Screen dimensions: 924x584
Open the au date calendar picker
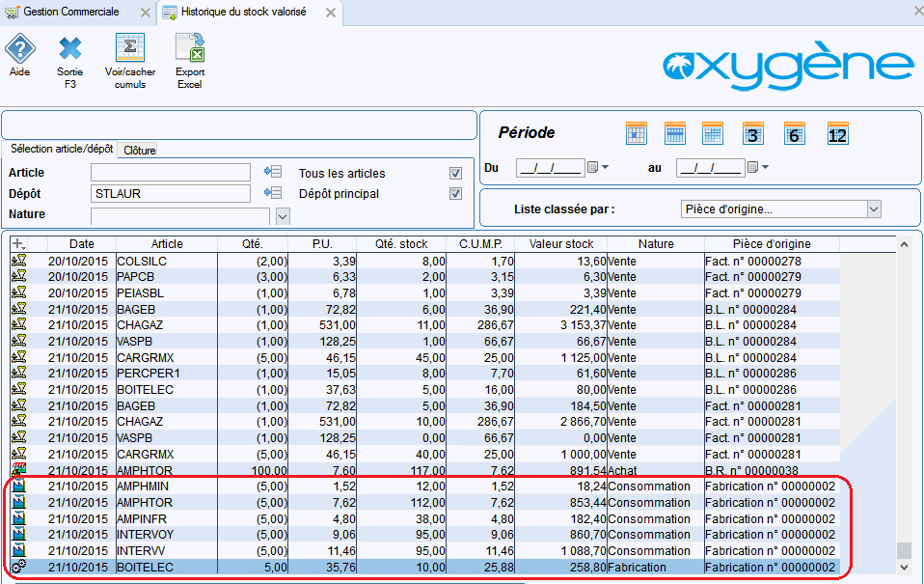pos(758,168)
